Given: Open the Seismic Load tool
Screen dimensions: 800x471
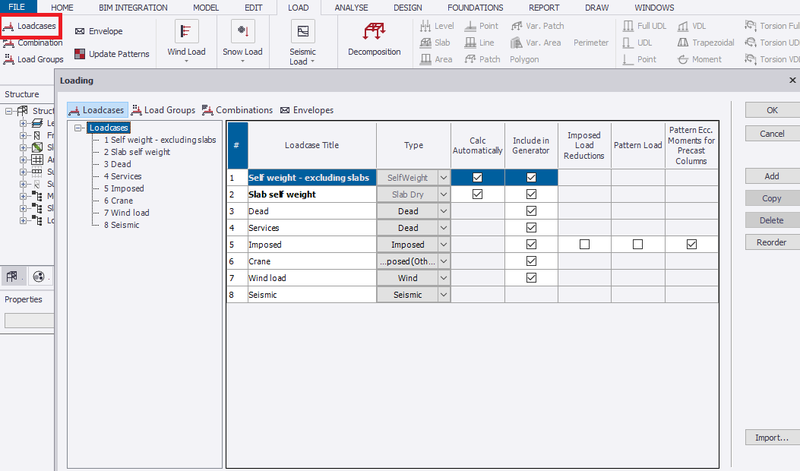Looking at the screenshot, I should [x=303, y=43].
